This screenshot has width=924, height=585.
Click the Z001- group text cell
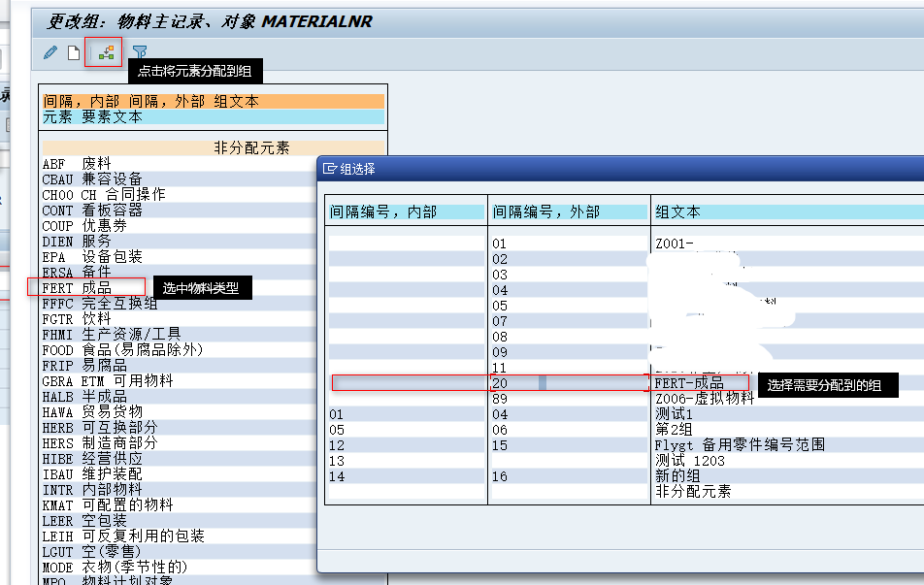click(675, 244)
